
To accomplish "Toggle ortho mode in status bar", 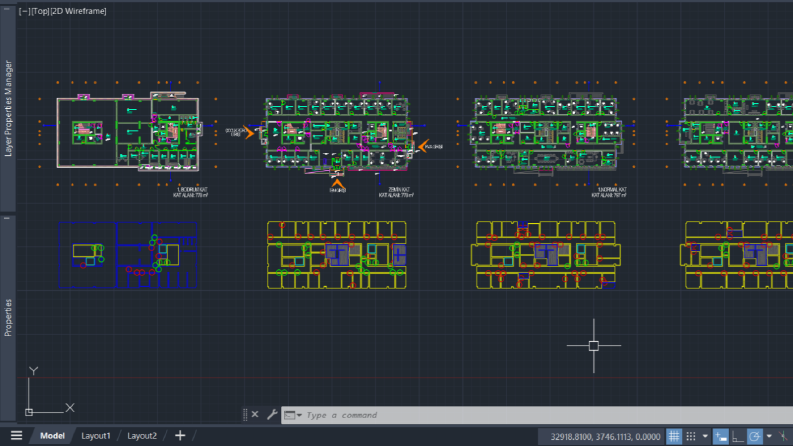I will coord(738,436).
